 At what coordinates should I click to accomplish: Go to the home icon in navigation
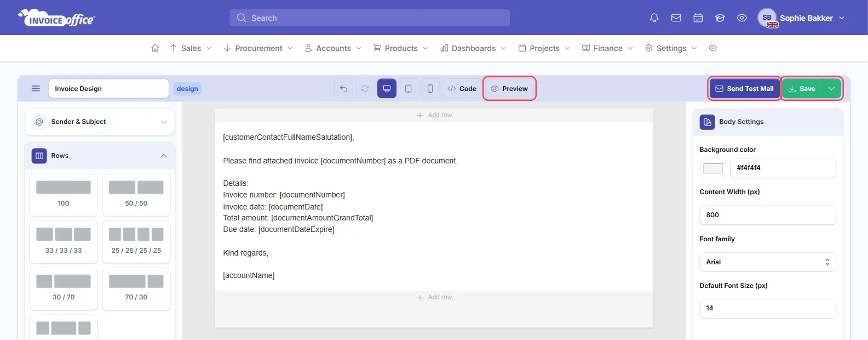[x=155, y=48]
